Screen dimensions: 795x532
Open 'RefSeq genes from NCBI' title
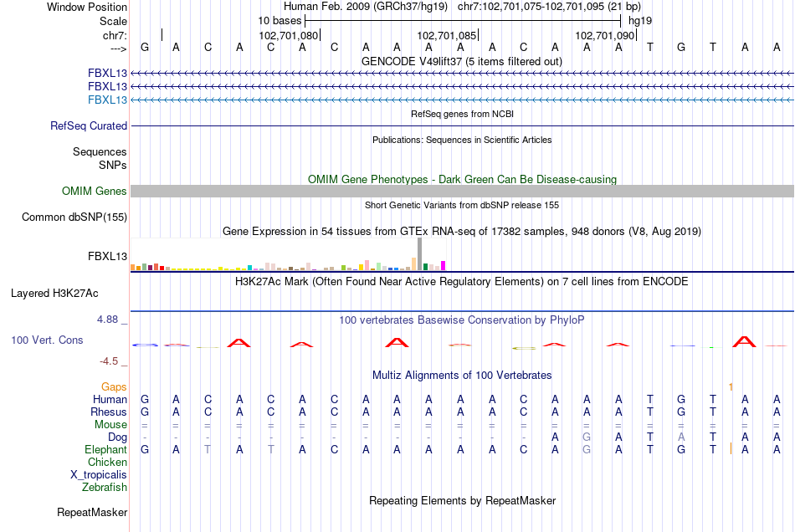pos(462,114)
